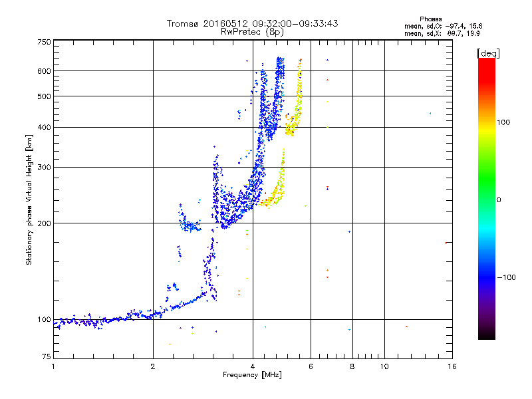Image resolution: width=532 pixels, height=399 pixels.
Task: Click frequency axis tick label "6"
Action: coord(311,366)
